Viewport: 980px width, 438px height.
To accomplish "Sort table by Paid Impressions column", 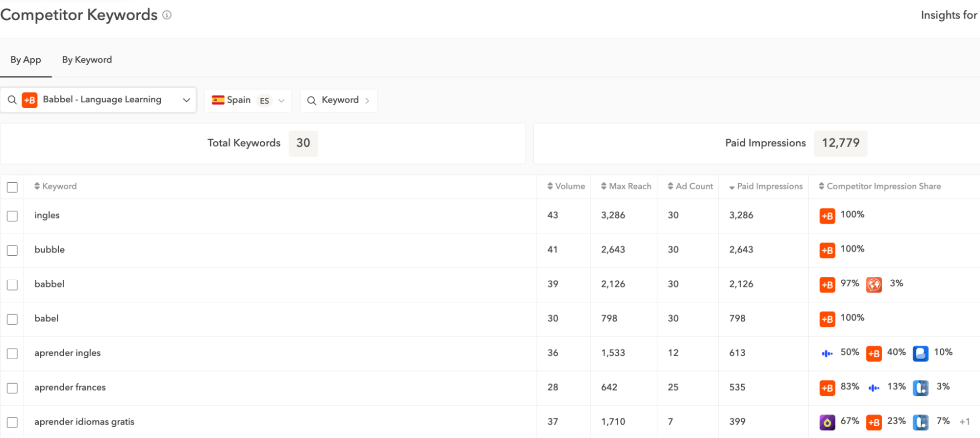I will tap(766, 186).
